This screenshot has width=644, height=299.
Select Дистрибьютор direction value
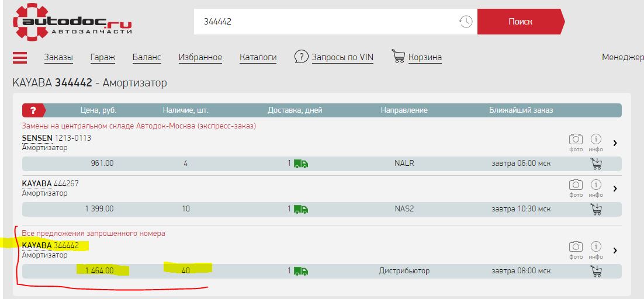pos(404,271)
